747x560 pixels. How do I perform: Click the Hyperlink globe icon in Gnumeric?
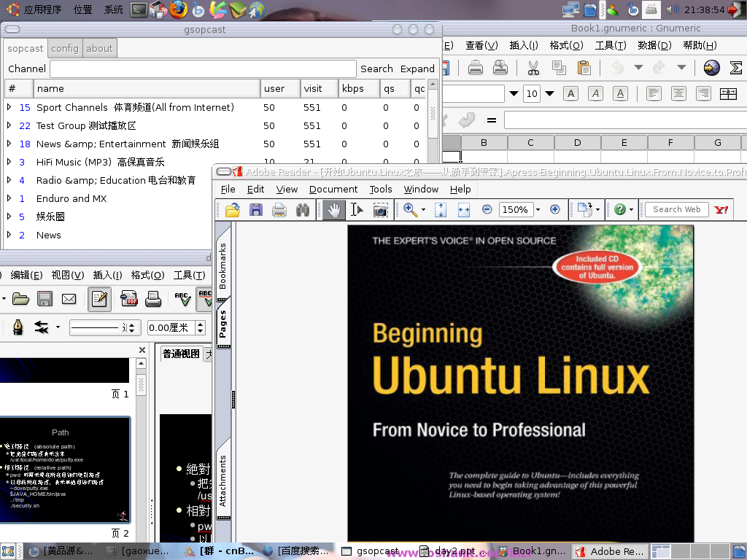click(x=711, y=68)
